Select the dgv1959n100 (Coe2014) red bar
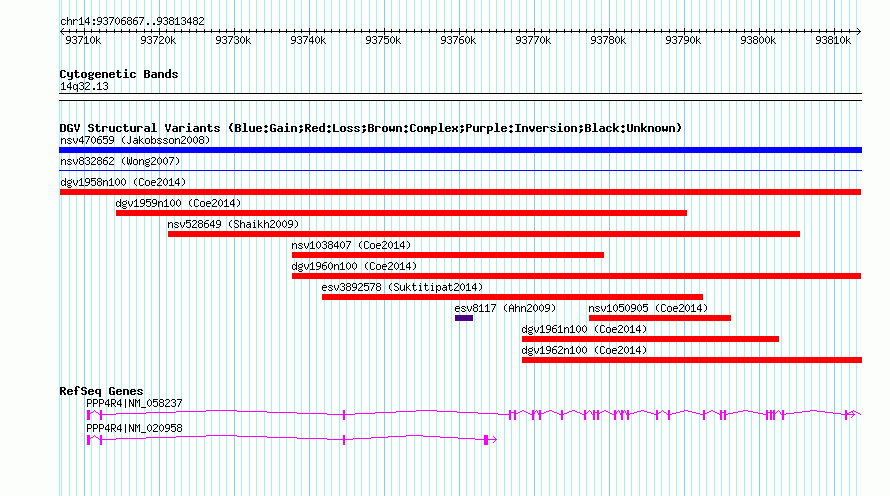The width and height of the screenshot is (890, 496). [x=401, y=213]
